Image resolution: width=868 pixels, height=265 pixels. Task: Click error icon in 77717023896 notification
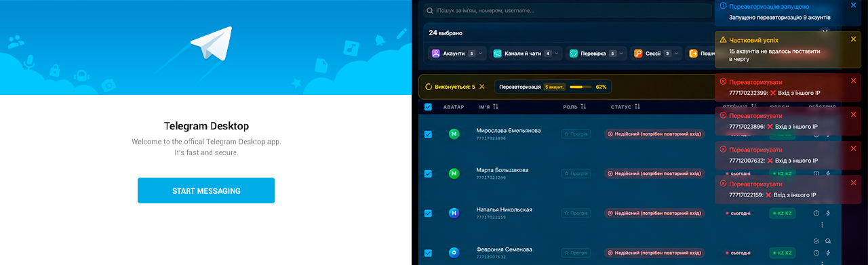pyautogui.click(x=723, y=115)
